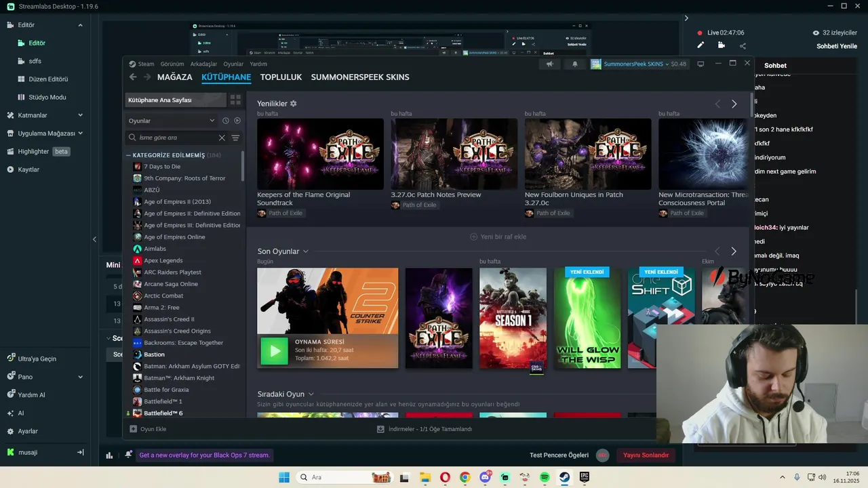Open Oyunlar menu in Steam
868x488 pixels.
pos(233,64)
